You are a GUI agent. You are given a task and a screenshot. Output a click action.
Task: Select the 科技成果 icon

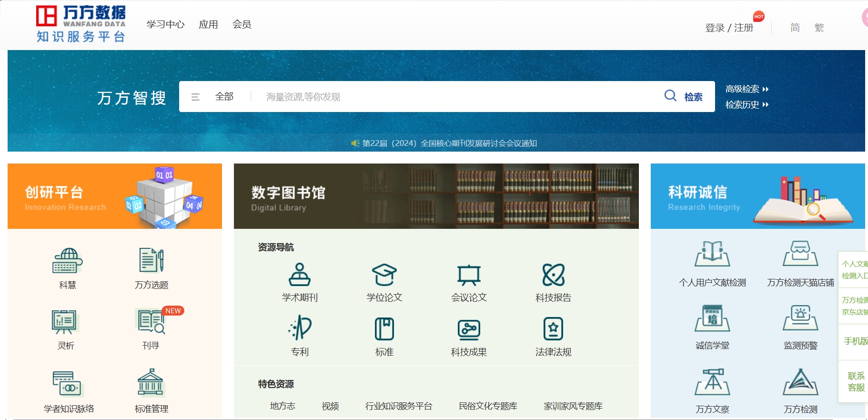(469, 329)
